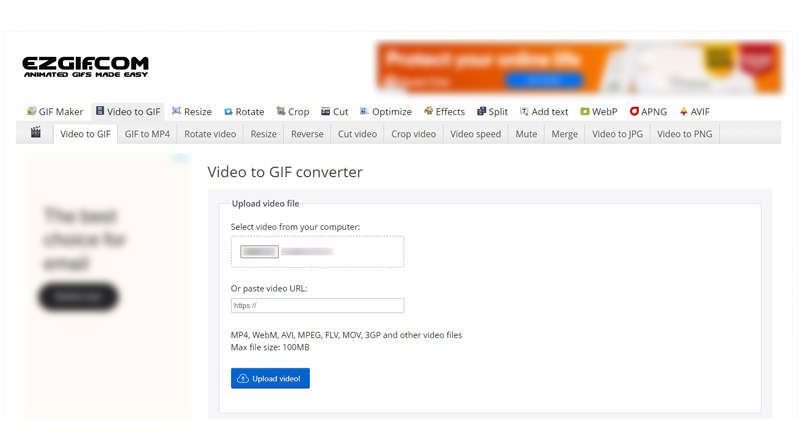The width and height of the screenshot is (800, 447).
Task: Click the Effects palette icon
Action: click(x=429, y=111)
